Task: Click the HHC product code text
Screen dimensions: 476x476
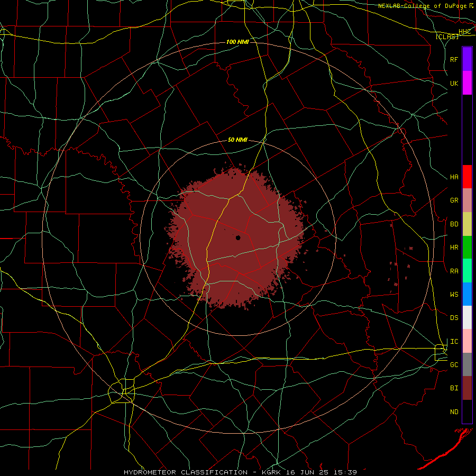Action: pyautogui.click(x=464, y=32)
